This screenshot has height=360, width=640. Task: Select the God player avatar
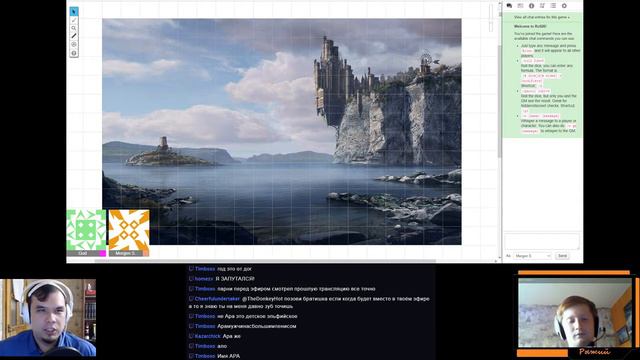pos(86,230)
